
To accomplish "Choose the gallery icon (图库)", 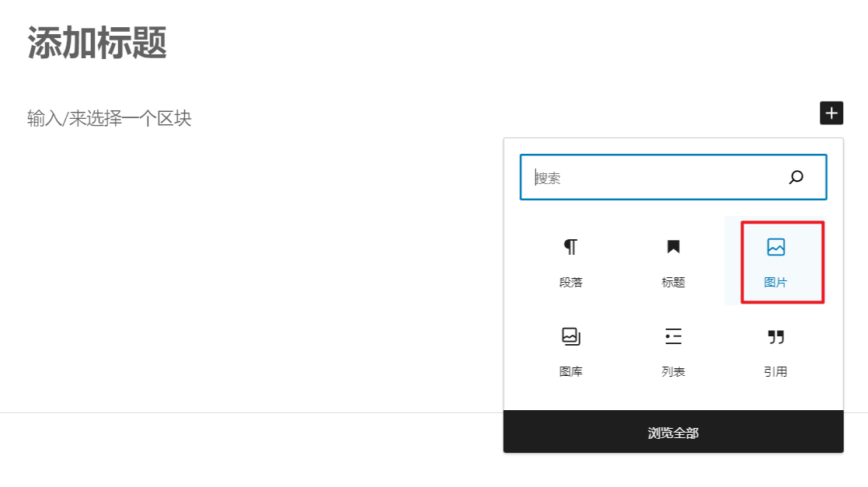I will click(x=570, y=336).
